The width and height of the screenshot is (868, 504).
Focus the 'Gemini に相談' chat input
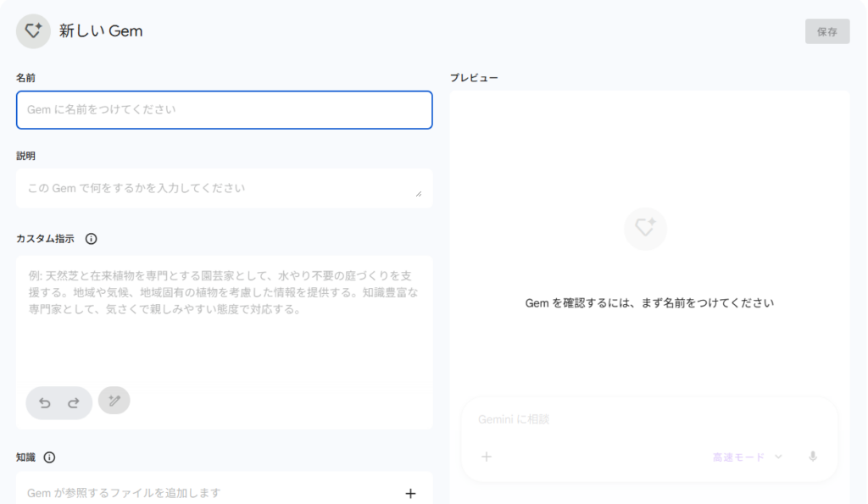click(x=644, y=419)
